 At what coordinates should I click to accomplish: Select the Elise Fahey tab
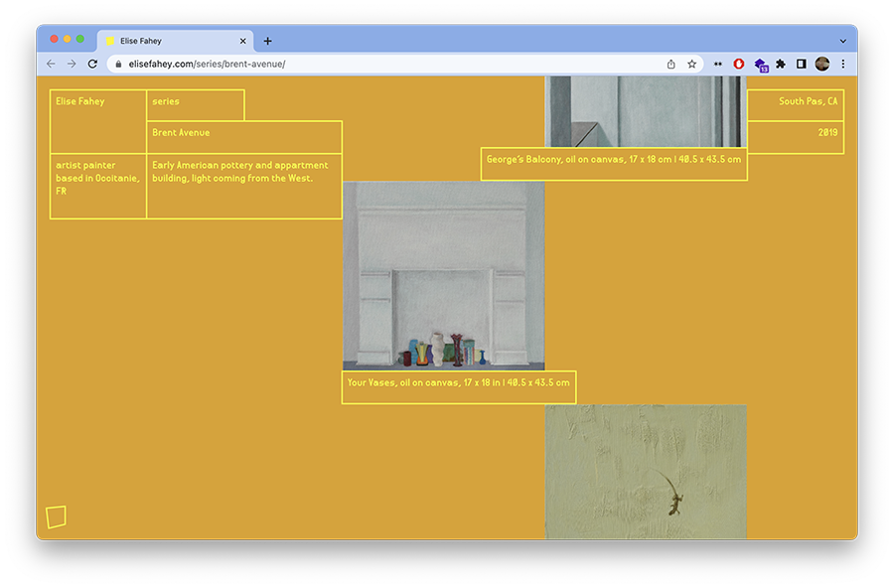(x=175, y=41)
